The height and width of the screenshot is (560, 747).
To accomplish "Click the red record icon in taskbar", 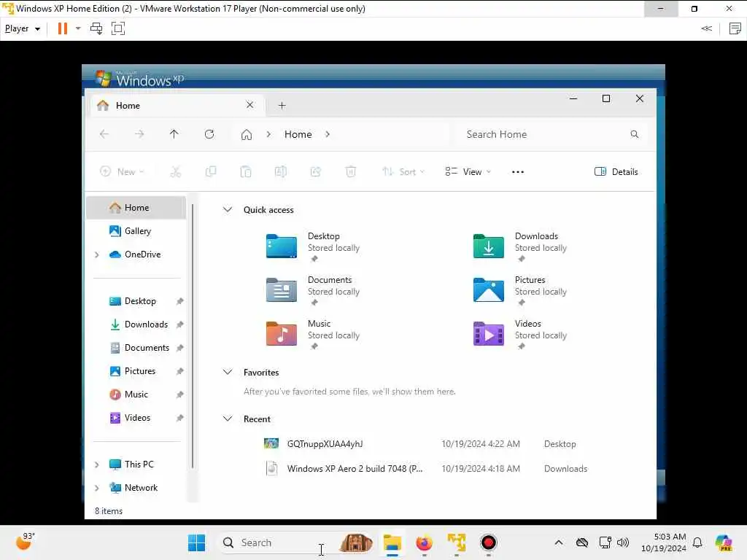I will 488,542.
